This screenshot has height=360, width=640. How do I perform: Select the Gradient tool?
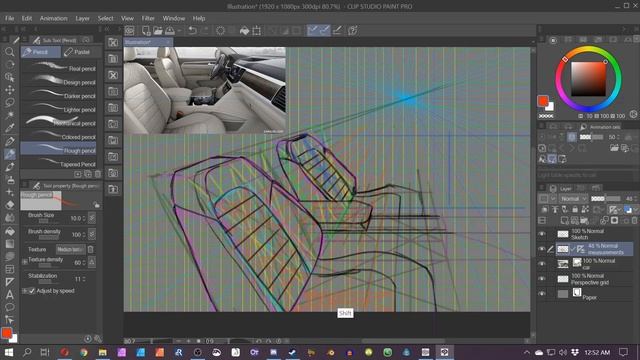pyautogui.click(x=9, y=244)
